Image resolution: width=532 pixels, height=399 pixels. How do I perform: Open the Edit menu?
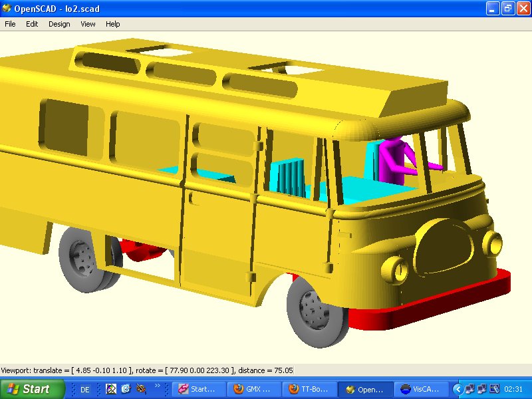32,24
